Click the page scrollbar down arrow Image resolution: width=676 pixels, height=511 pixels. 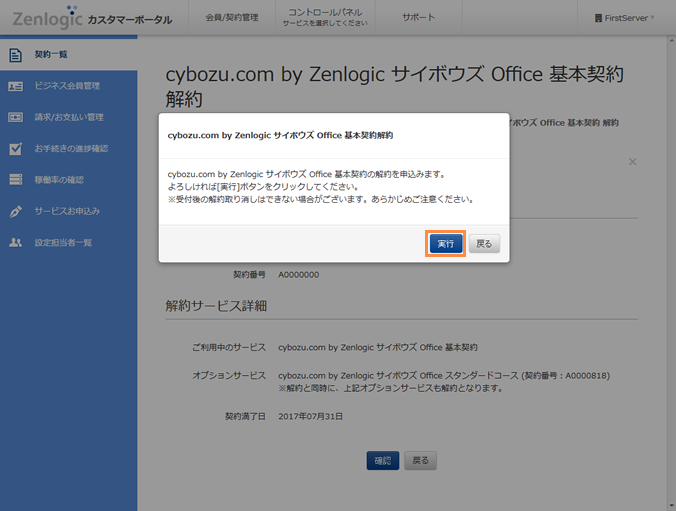pos(672,506)
